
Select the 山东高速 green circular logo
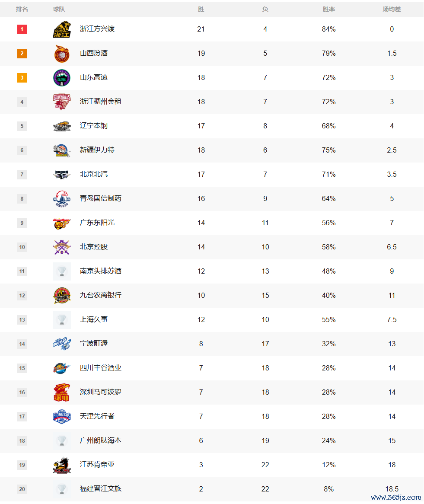tap(62, 78)
